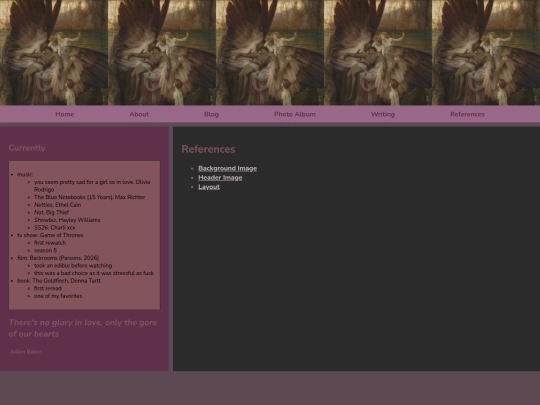Click 'The Blue Notebooks (15 Years), Max Richter'
Screen dimensions: 540x405
90,197
